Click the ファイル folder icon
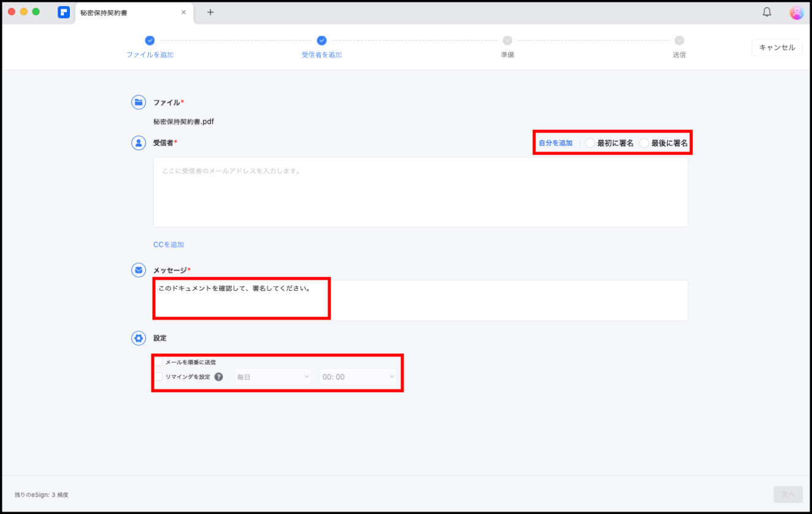 point(139,102)
